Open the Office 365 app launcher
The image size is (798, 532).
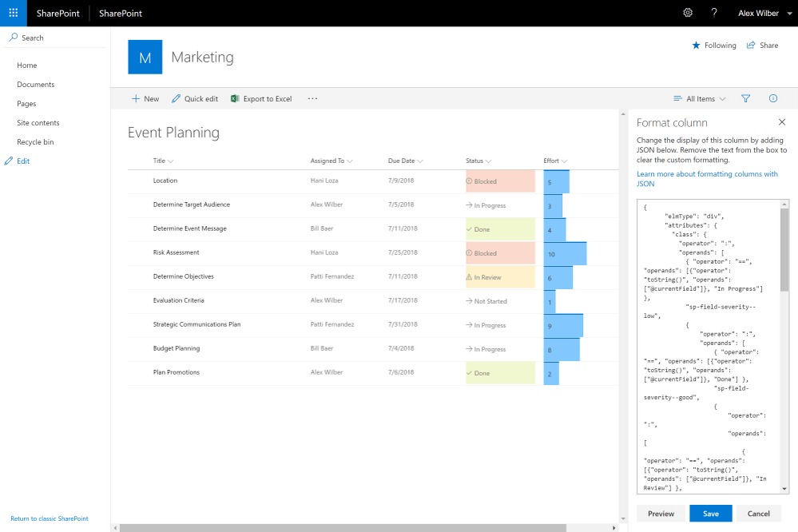coord(12,12)
